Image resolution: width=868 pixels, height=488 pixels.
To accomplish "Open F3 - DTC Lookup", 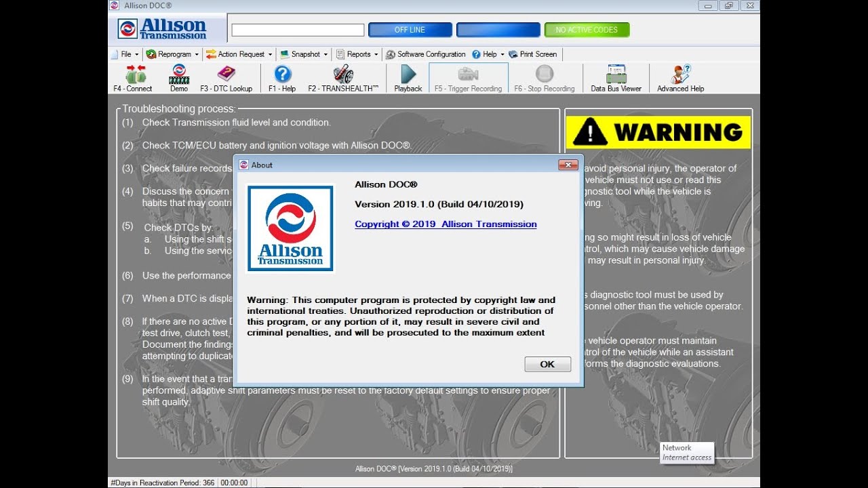I will [x=226, y=78].
